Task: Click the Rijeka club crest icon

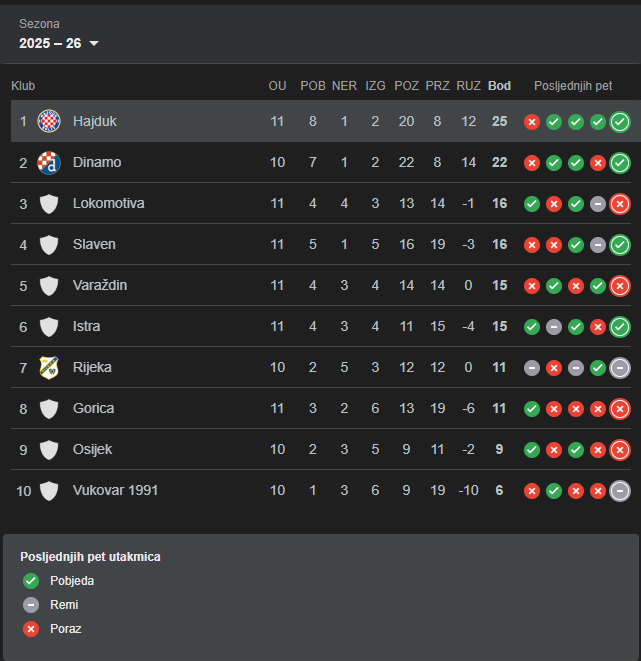Action: [x=49, y=367]
